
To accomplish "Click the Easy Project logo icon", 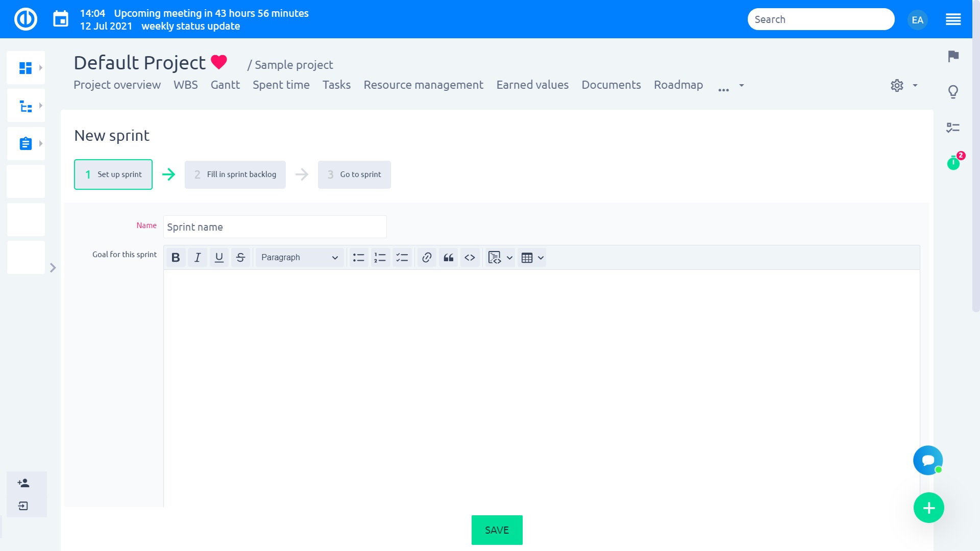I will (x=26, y=19).
